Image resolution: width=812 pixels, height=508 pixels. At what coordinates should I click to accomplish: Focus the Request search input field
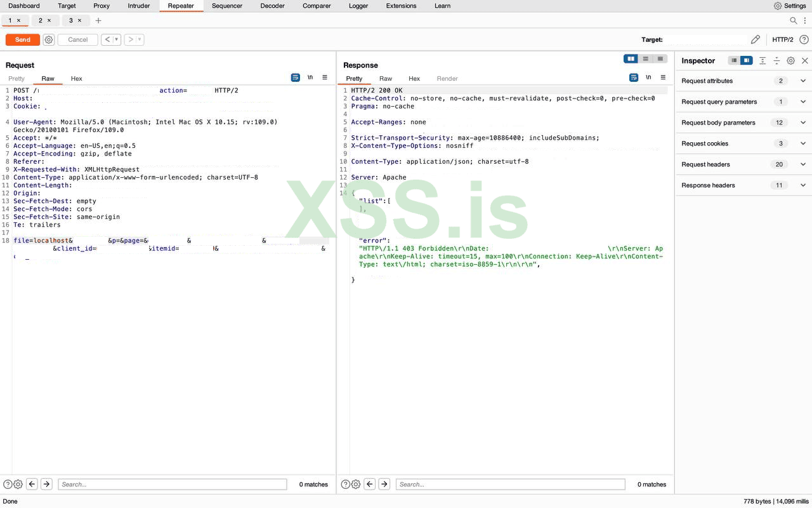click(173, 484)
